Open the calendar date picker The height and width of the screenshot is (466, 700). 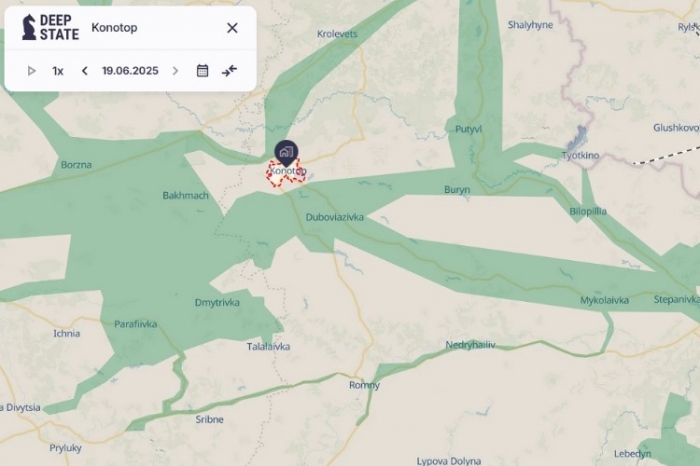coord(202,71)
